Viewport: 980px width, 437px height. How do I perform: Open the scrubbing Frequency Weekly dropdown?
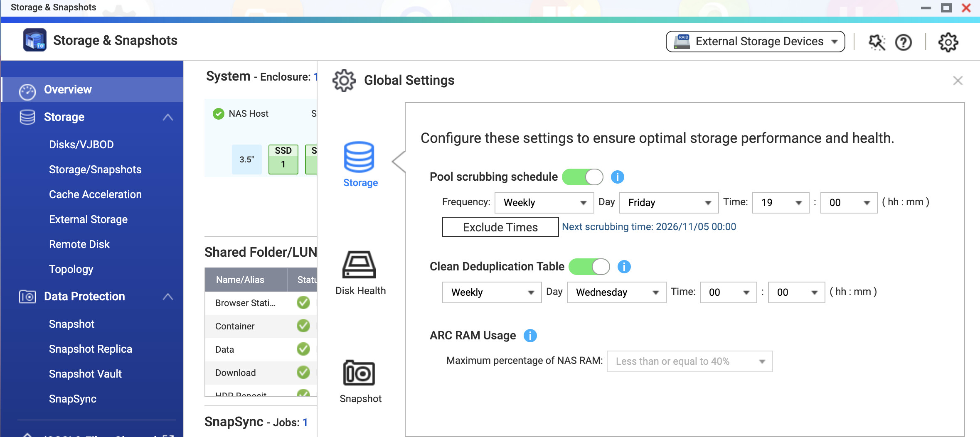pos(544,203)
